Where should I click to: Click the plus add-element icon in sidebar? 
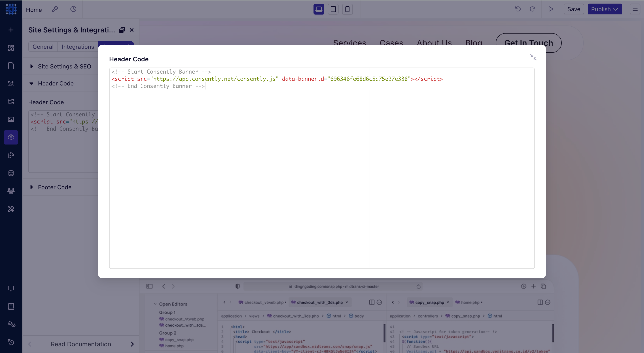(11, 30)
